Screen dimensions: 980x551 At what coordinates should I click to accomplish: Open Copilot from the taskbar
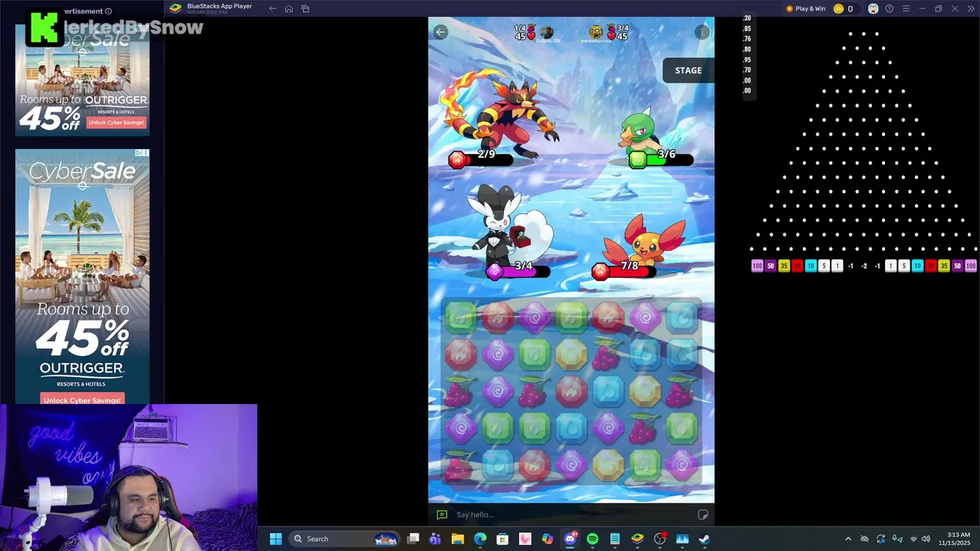(547, 539)
